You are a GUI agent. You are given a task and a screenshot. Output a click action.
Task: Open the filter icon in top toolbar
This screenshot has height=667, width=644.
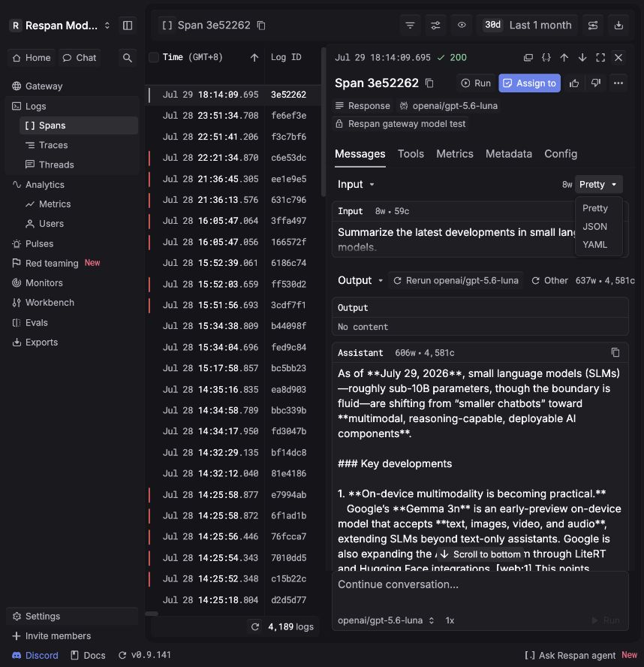pyautogui.click(x=410, y=26)
